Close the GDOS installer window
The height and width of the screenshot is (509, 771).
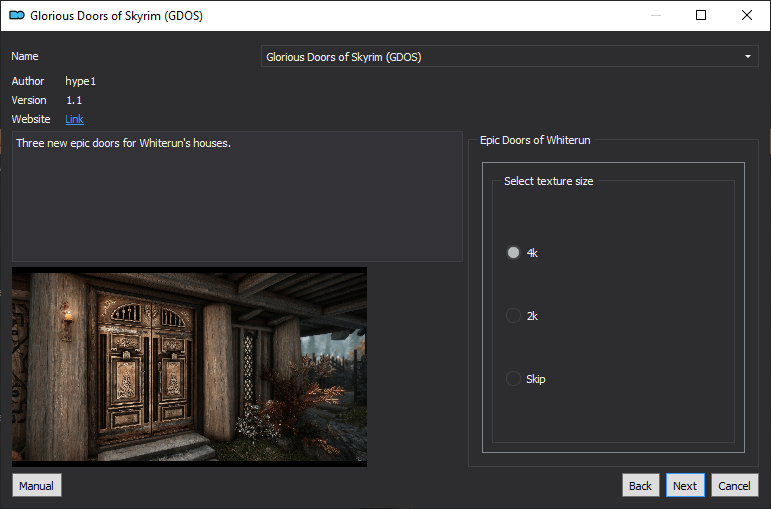click(x=747, y=15)
